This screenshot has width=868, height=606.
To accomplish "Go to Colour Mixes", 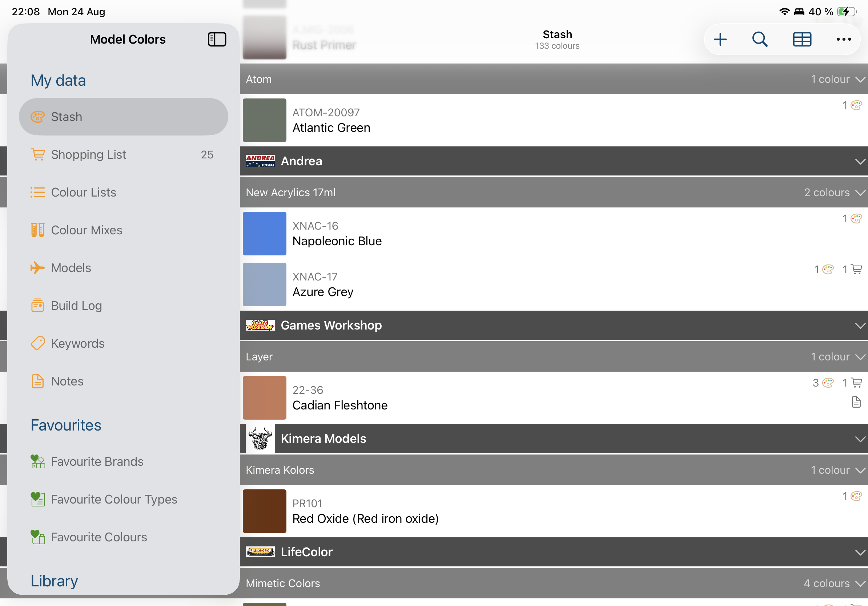I will coord(123,230).
